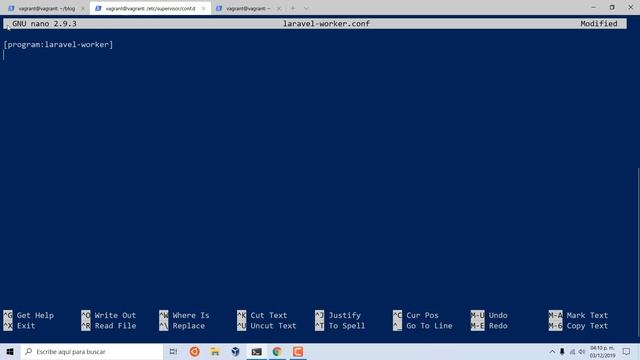The height and width of the screenshot is (360, 640).
Task: Open the orange Camtasia taskbar icon
Action: pyautogui.click(x=298, y=351)
